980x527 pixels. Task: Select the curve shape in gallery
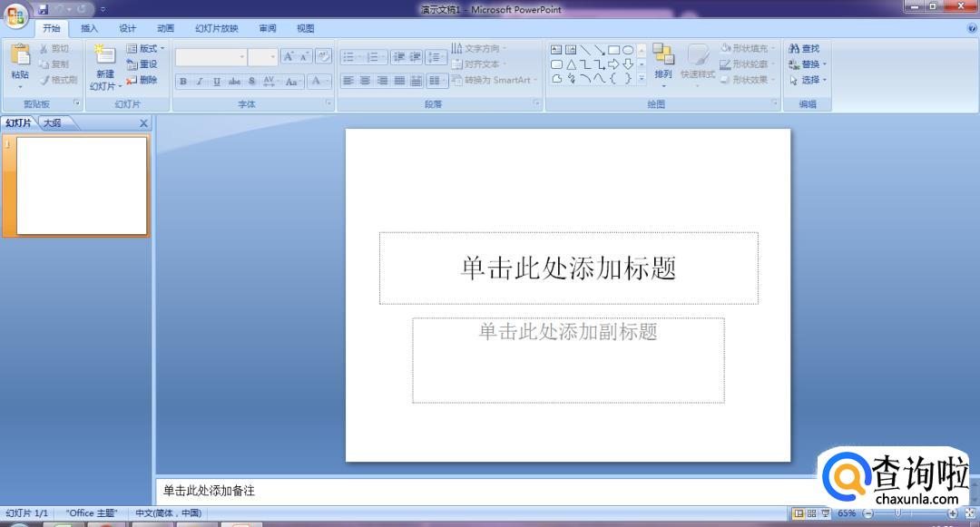tap(600, 79)
